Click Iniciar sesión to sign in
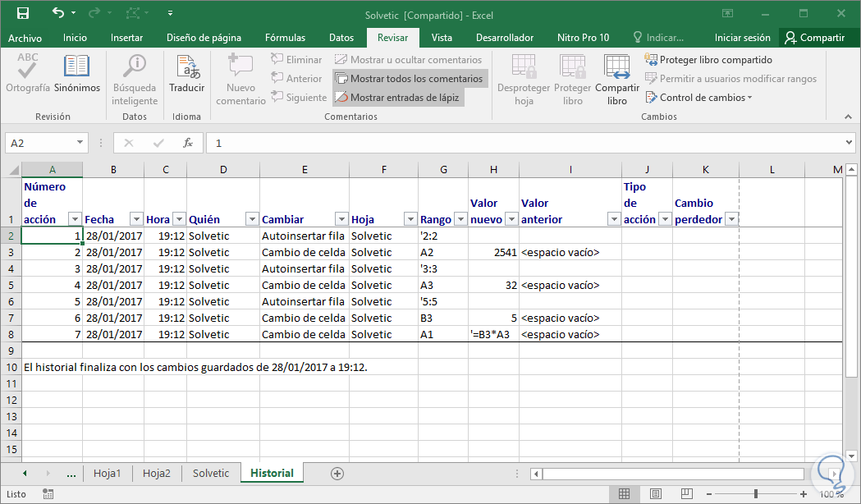Viewport: 861px width, 504px height. (x=742, y=38)
